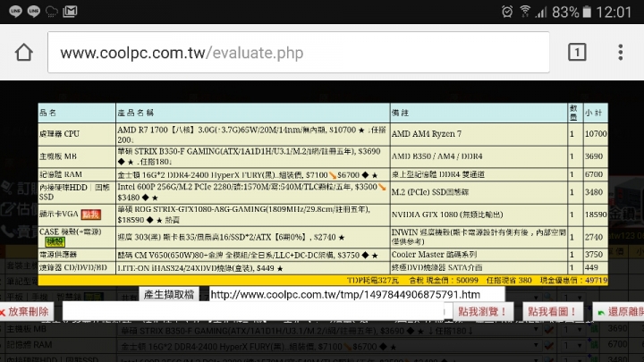Select the CM V650(650W) power supply cell
Viewport: 644px width, 362px height.
(252, 255)
